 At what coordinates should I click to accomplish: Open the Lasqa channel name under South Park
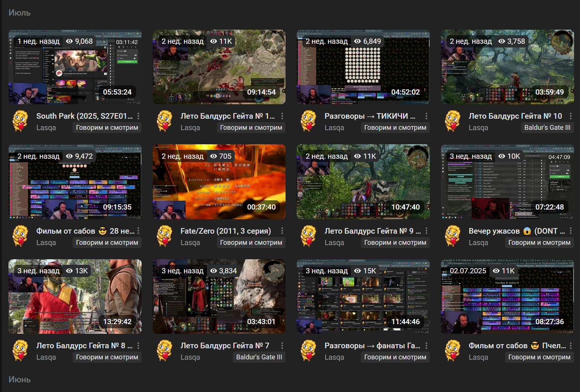click(x=46, y=128)
